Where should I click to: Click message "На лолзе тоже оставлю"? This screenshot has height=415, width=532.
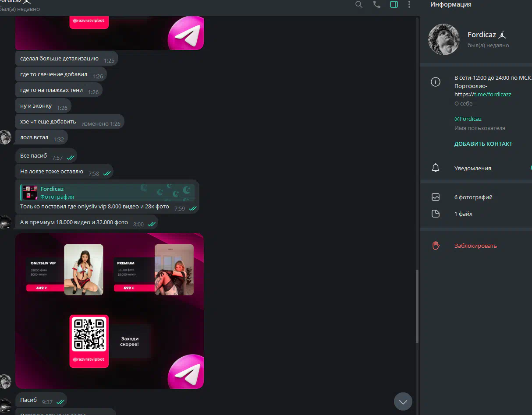point(65,172)
